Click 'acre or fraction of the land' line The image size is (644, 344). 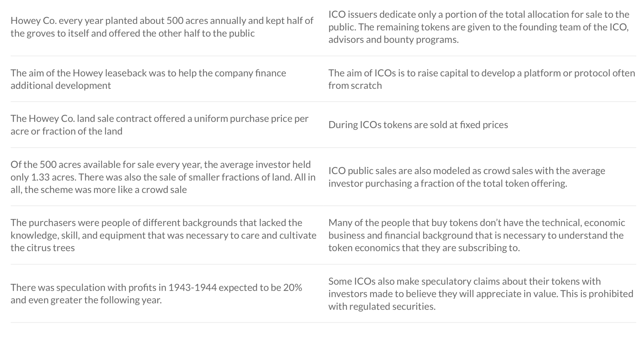(x=66, y=131)
